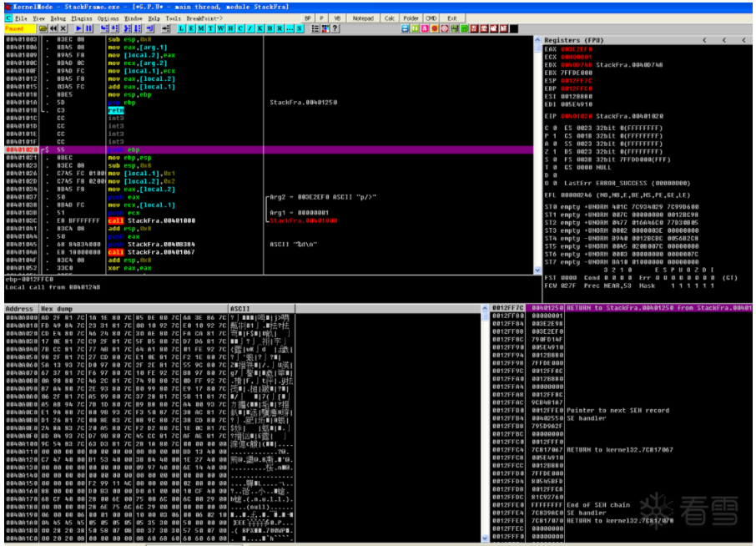Launch Calc from the button bar

point(389,18)
